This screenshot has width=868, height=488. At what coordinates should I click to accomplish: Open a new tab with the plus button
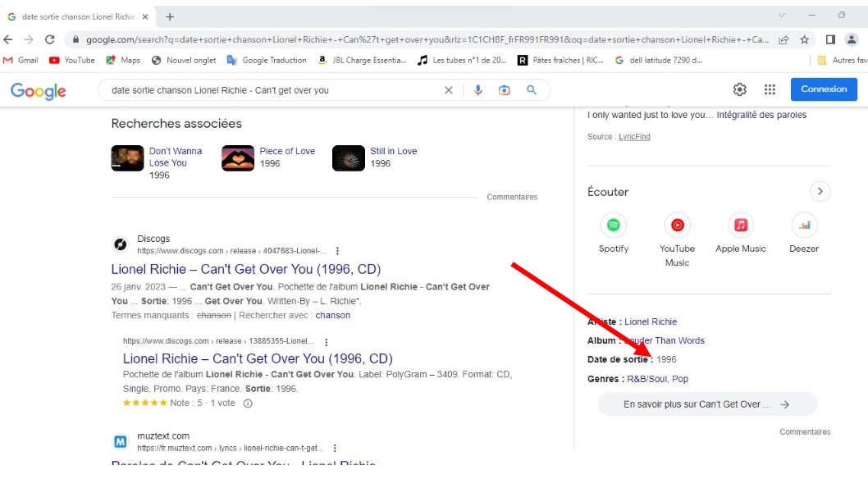[170, 16]
